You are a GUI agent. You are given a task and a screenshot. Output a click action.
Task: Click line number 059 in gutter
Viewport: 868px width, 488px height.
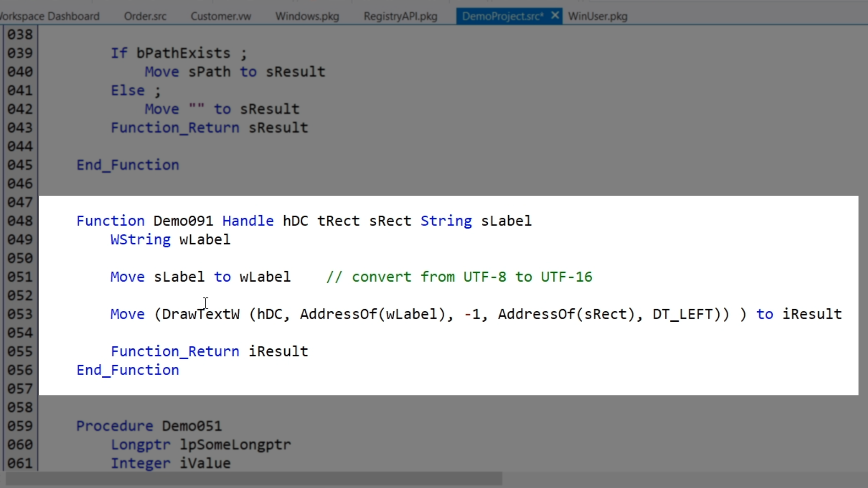(x=20, y=426)
